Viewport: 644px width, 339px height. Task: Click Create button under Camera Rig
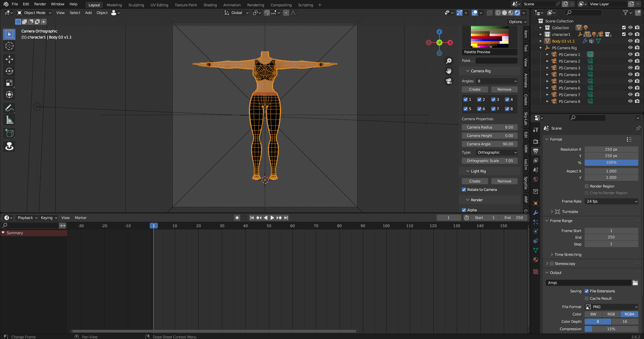tap(475, 89)
